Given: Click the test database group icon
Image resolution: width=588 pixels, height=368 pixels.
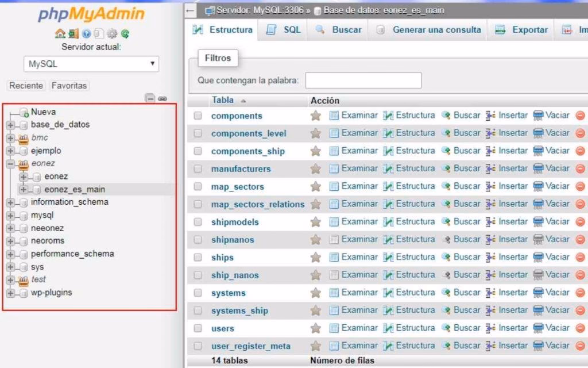Looking at the screenshot, I should pyautogui.click(x=23, y=280).
